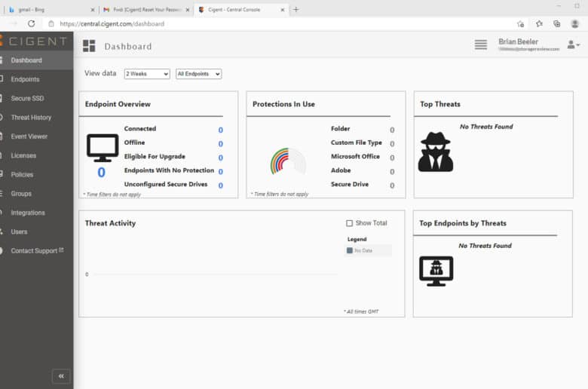Click the Protections In Use gauge chart
588x389 pixels.
coord(288,161)
